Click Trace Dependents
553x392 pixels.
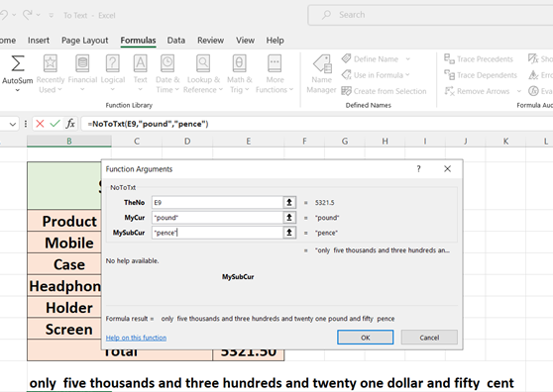click(481, 75)
